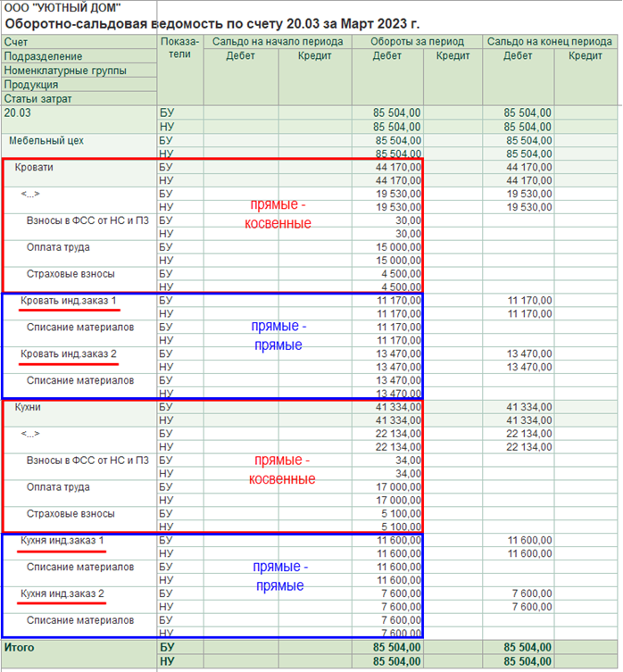
Task: Click the report title mentioning счету 20.03
Action: click(212, 23)
